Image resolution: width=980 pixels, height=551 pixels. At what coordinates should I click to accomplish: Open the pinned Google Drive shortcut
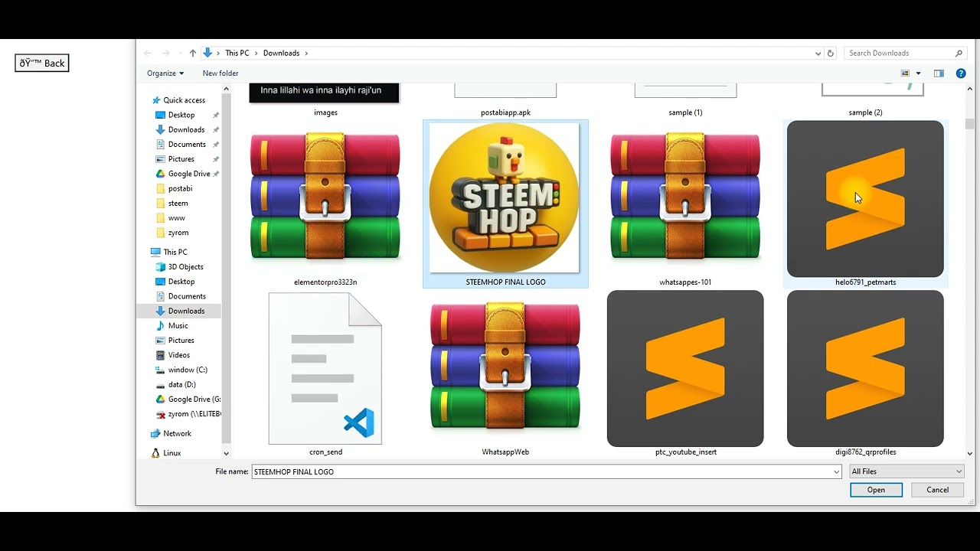click(189, 174)
